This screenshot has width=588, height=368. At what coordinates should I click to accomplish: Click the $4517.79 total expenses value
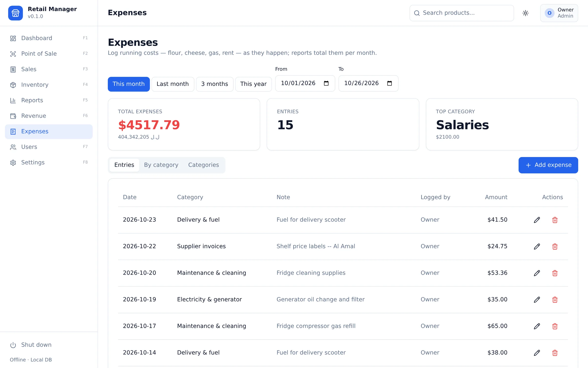tap(149, 125)
